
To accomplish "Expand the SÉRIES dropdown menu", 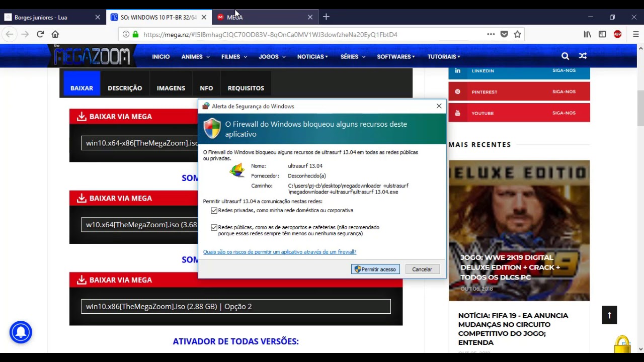I will point(352,57).
